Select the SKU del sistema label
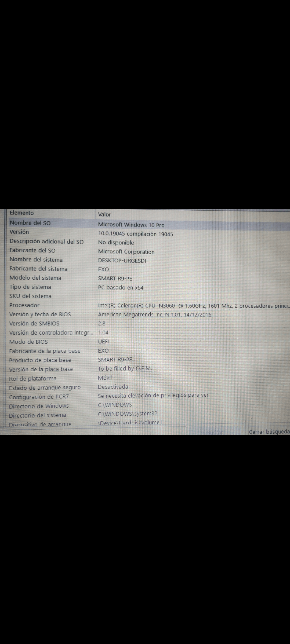The image size is (290, 644). (x=30, y=296)
